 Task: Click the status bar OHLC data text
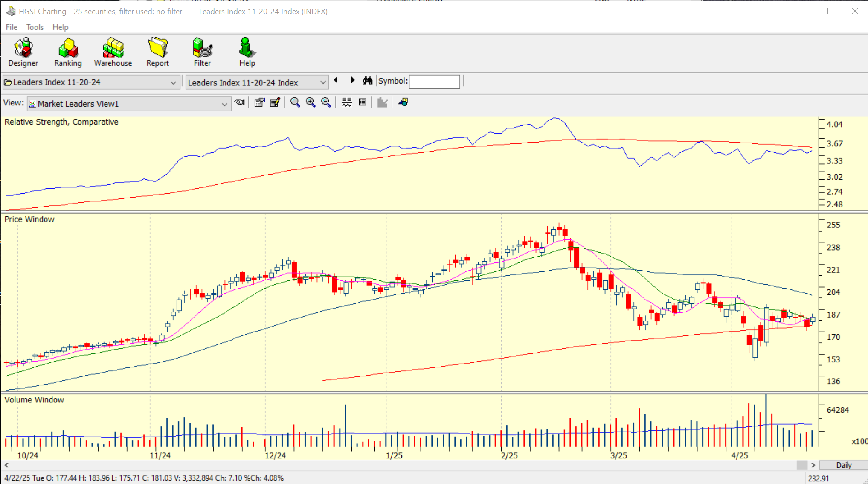coord(144,478)
